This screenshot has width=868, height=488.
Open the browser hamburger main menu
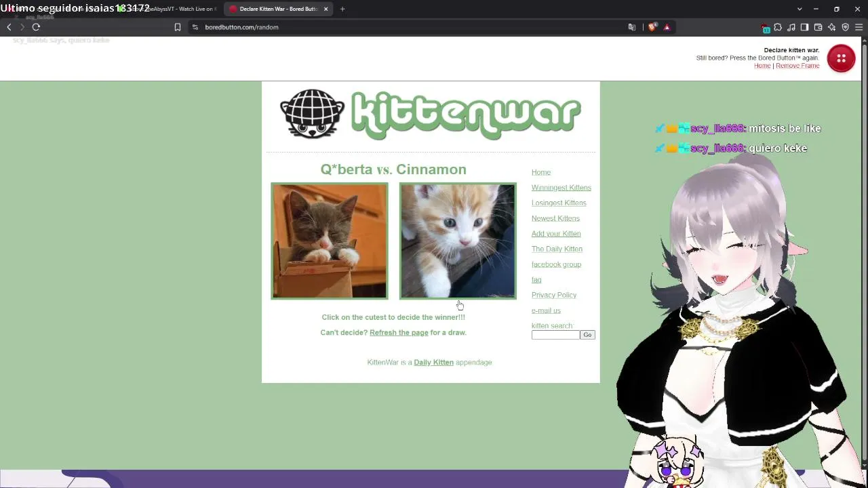click(x=859, y=27)
